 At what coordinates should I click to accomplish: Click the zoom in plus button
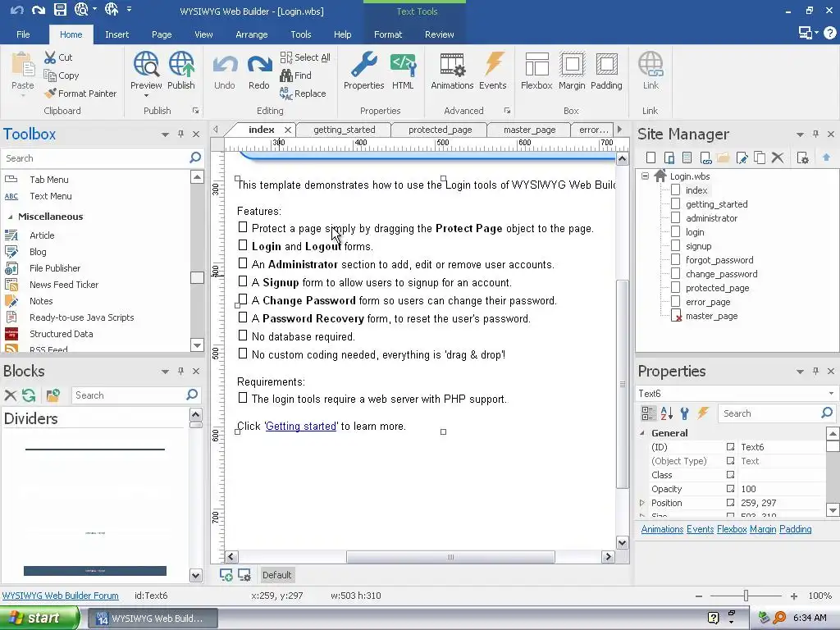(x=794, y=596)
